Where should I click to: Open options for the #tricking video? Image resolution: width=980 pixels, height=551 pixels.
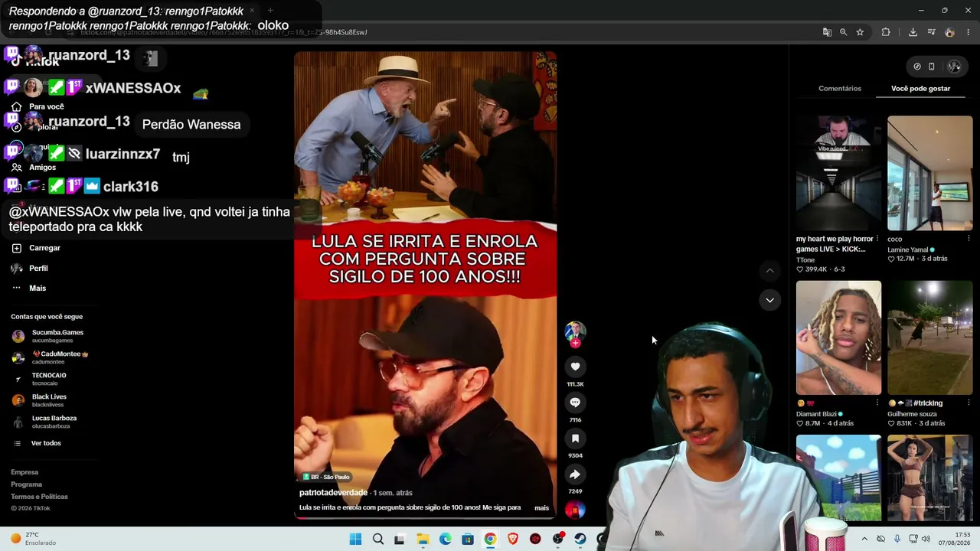click(x=969, y=403)
